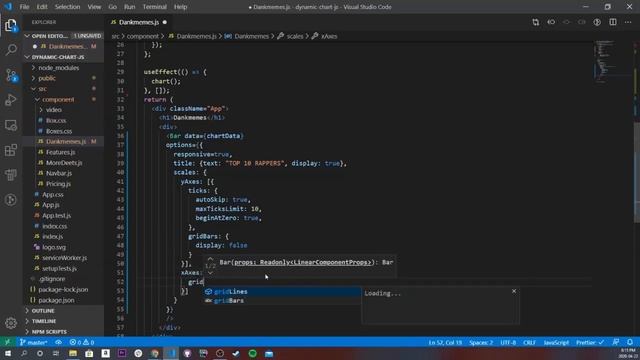Open Box.css in explorer

[56, 120]
